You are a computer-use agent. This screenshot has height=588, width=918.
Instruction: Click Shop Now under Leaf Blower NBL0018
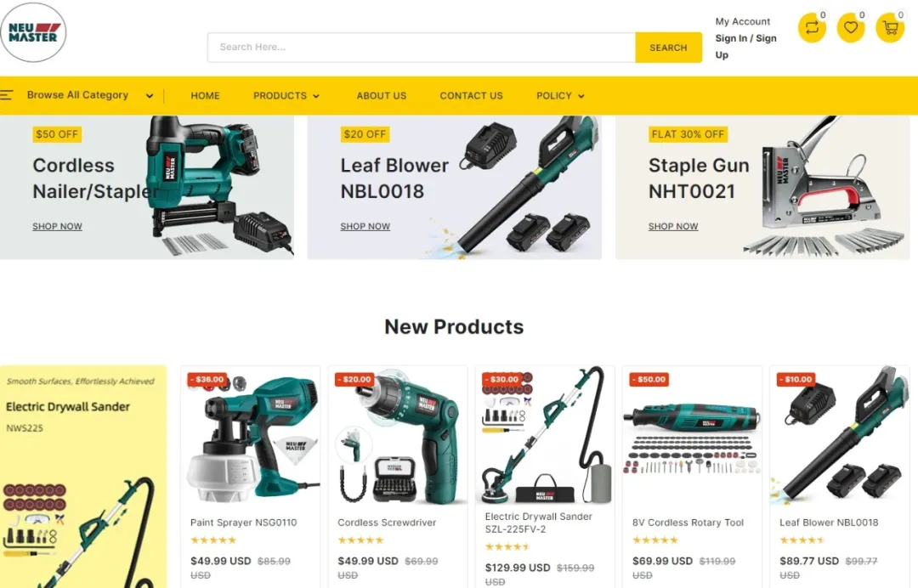(365, 226)
